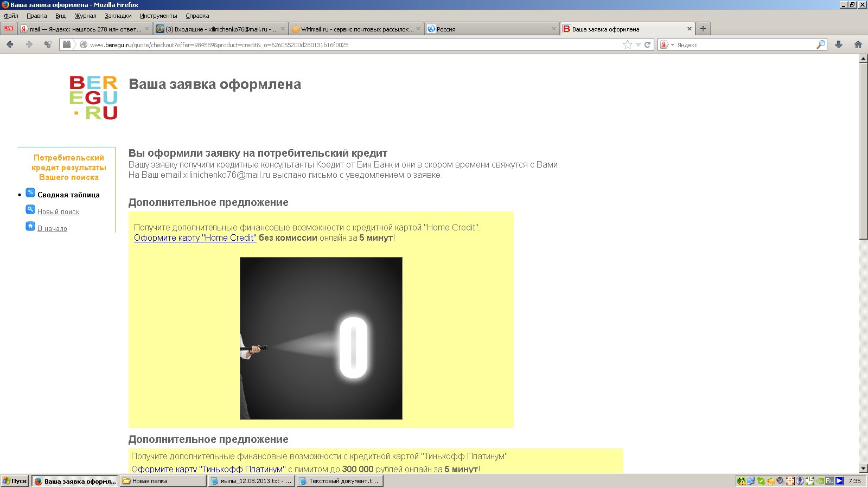Click the volume speaker tray icon

(x=781, y=481)
